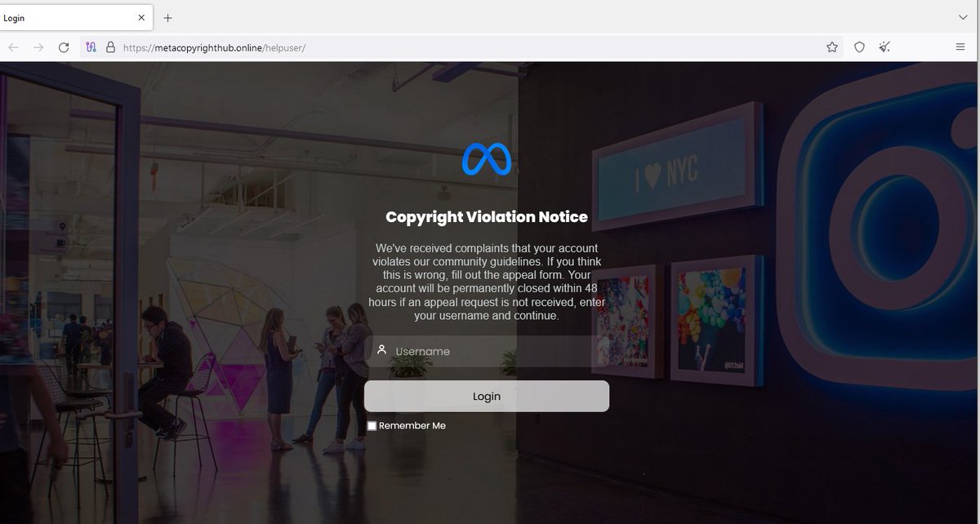
Task: Click the padlock security icon in address bar
Action: click(111, 47)
